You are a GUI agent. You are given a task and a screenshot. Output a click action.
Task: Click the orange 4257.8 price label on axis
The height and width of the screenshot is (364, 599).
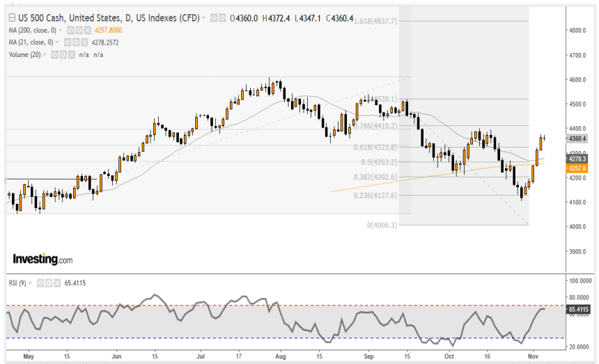pos(577,168)
